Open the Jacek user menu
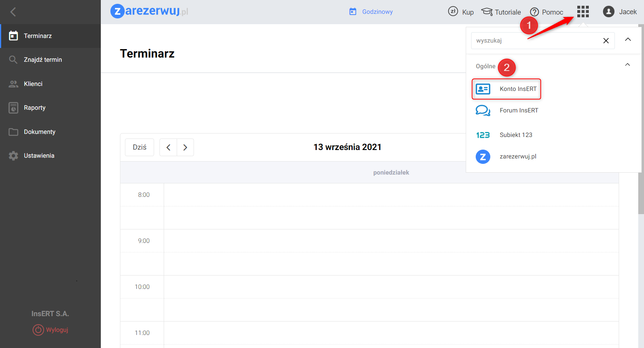The width and height of the screenshot is (644, 348). tap(628, 12)
